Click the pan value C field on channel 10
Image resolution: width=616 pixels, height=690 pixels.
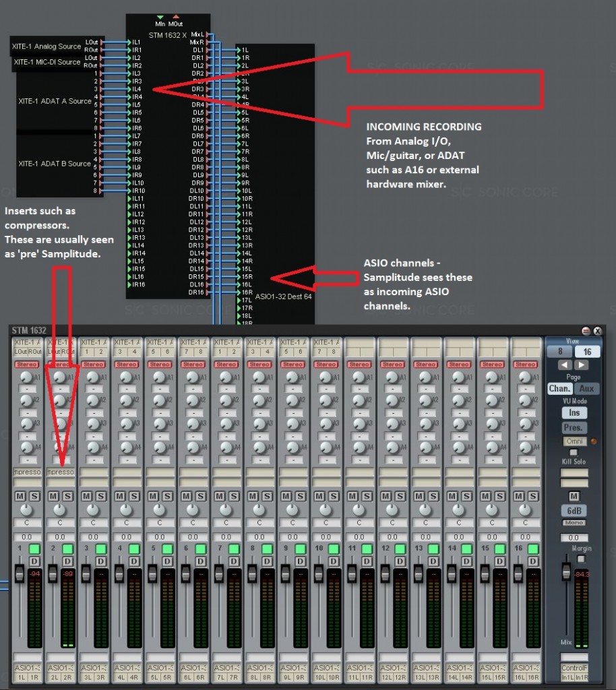(x=326, y=523)
